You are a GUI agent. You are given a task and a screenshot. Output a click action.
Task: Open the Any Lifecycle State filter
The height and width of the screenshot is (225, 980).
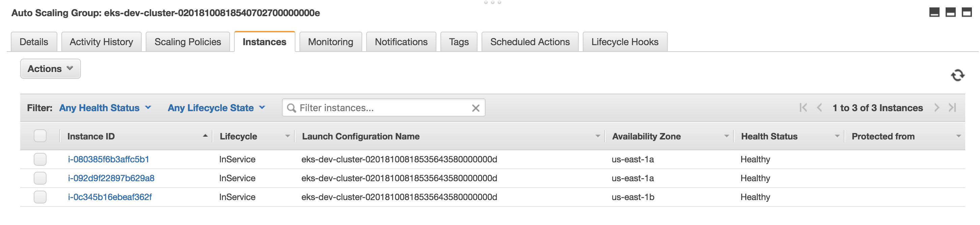(x=217, y=108)
